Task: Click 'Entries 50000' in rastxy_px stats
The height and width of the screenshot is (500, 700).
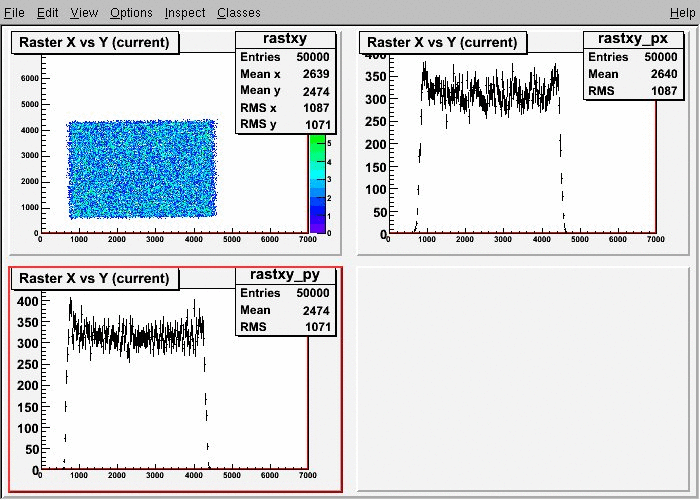Action: pyautogui.click(x=633, y=57)
